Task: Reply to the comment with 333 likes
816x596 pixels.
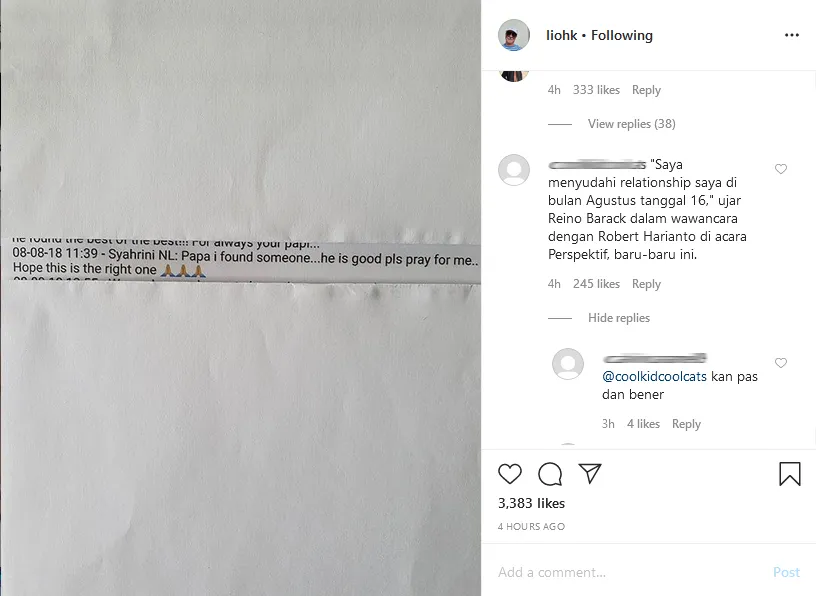Action: (646, 90)
